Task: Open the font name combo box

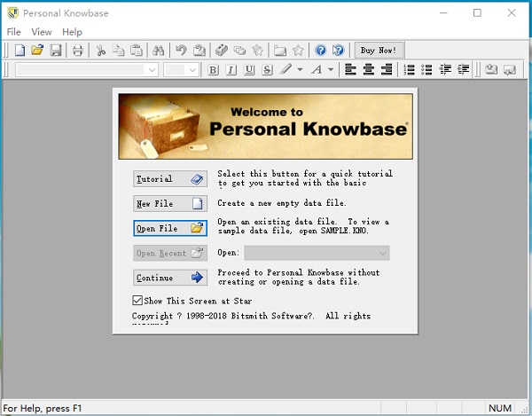Action: tap(87, 70)
